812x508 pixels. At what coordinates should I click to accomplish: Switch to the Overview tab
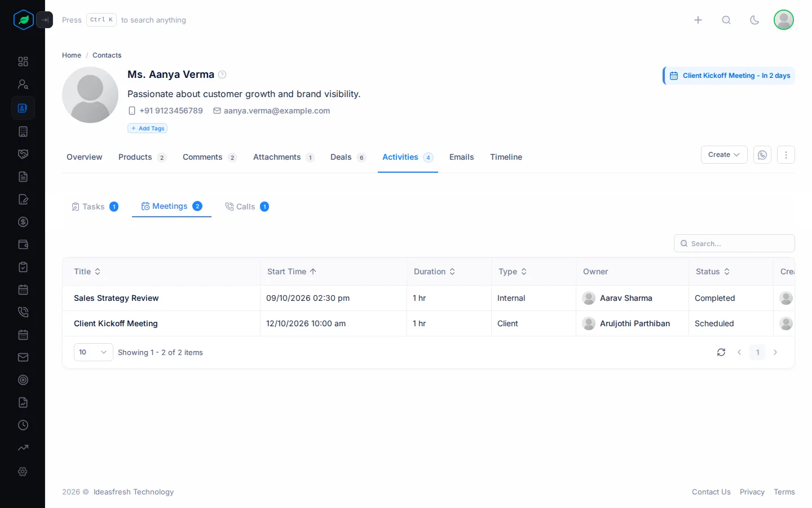click(x=85, y=157)
